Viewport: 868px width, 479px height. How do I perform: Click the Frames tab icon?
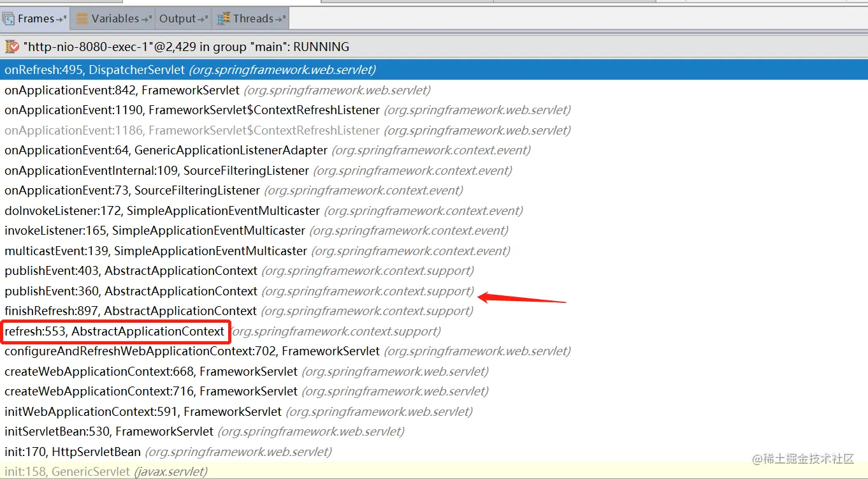coord(9,19)
